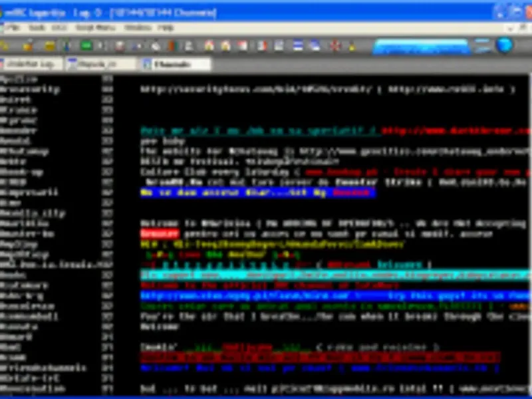Open the Tools menu
The height and width of the screenshot is (399, 532).
(x=37, y=28)
